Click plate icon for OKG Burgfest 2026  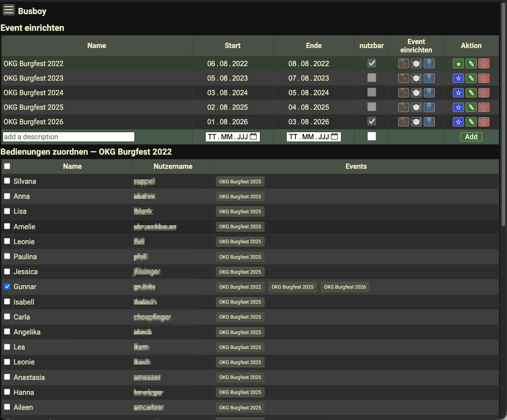pos(416,122)
